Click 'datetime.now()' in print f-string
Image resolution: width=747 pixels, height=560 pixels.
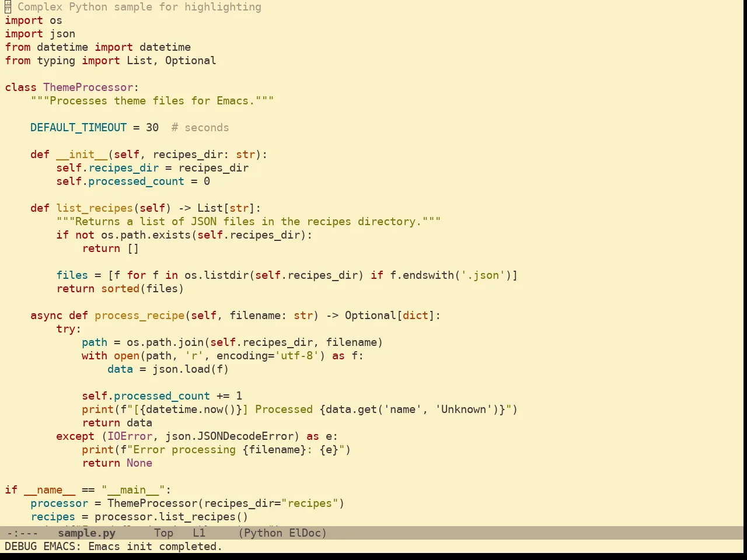(191, 409)
